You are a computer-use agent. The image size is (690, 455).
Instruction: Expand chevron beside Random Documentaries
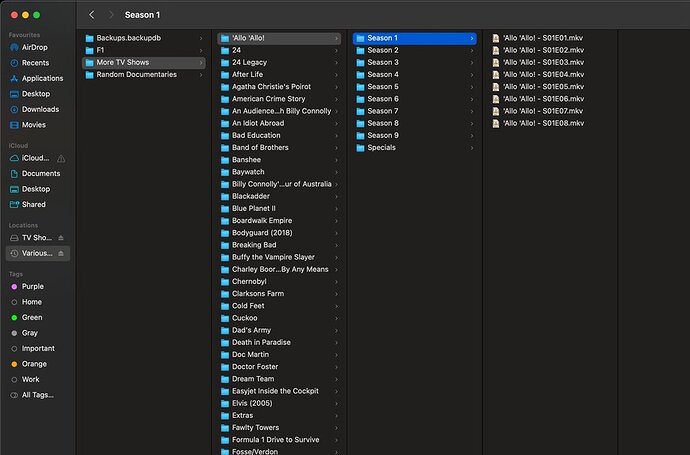pos(201,75)
